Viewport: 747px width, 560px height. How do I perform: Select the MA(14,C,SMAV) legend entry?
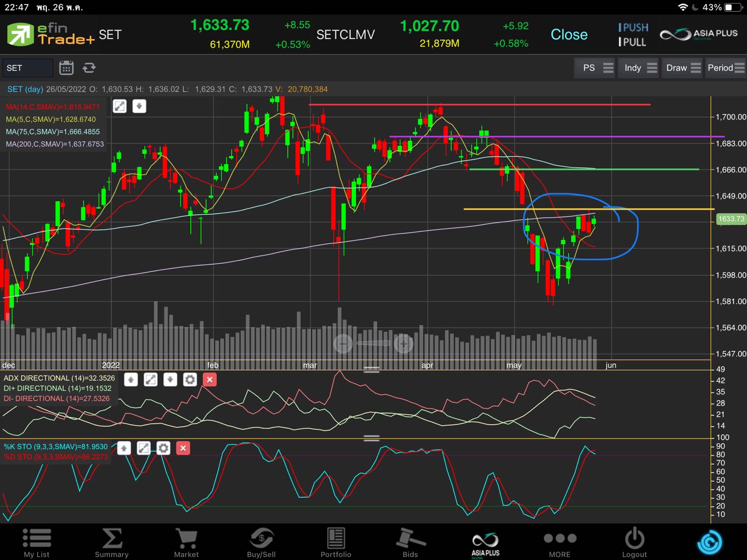53,107
